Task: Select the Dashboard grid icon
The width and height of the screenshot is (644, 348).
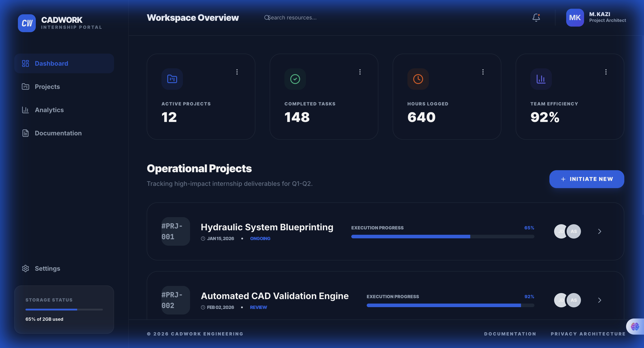Action: tap(25, 63)
